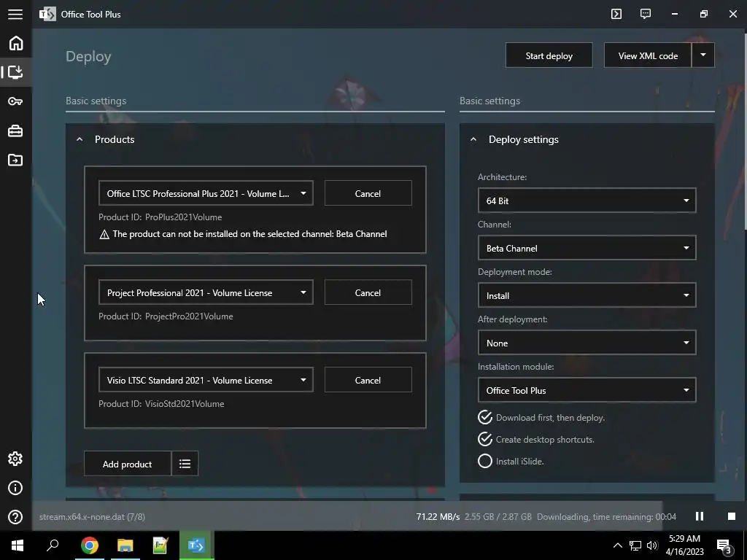The width and height of the screenshot is (747, 560).
Task: Show hidden system tray icons
Action: 617,545
